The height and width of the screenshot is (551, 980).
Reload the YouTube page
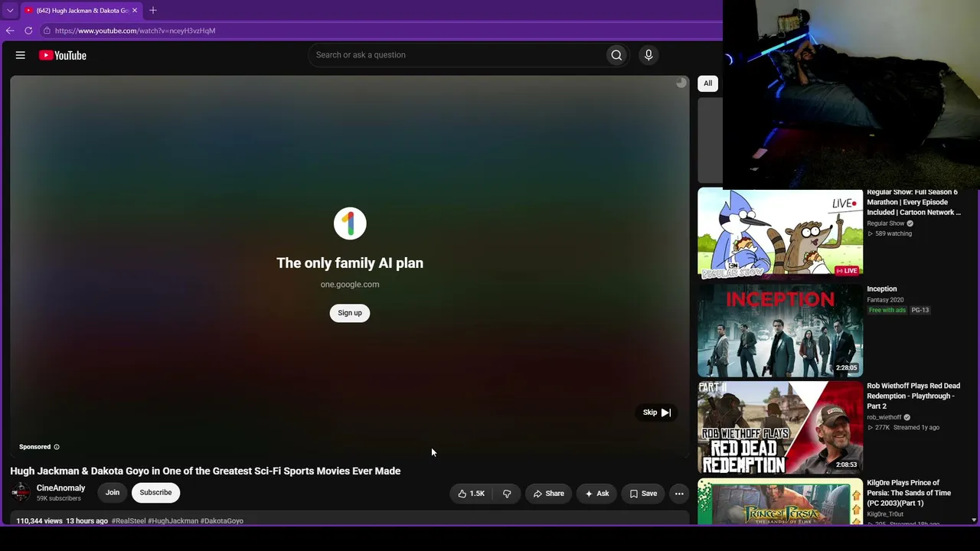pyautogui.click(x=28, y=31)
